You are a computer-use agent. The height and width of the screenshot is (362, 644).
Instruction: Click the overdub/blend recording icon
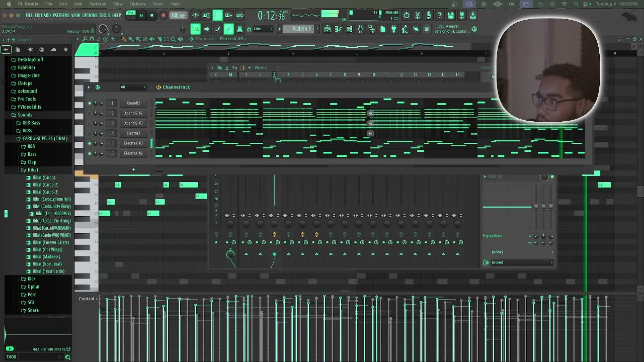point(229,15)
